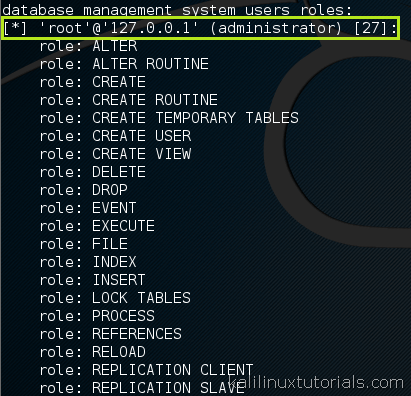Viewport: 411px width, 396px height.
Task: Click the 'role: CREATE VIEW' line
Action: (x=115, y=154)
